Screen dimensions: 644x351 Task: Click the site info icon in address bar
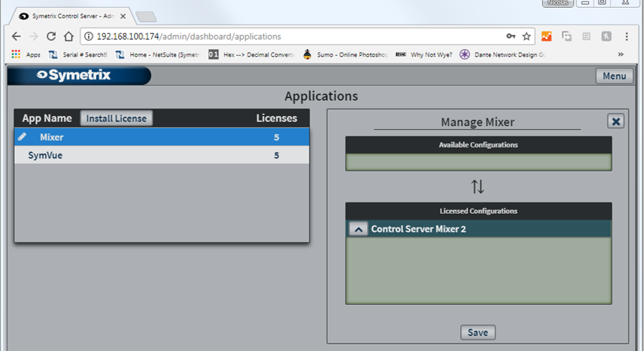88,36
